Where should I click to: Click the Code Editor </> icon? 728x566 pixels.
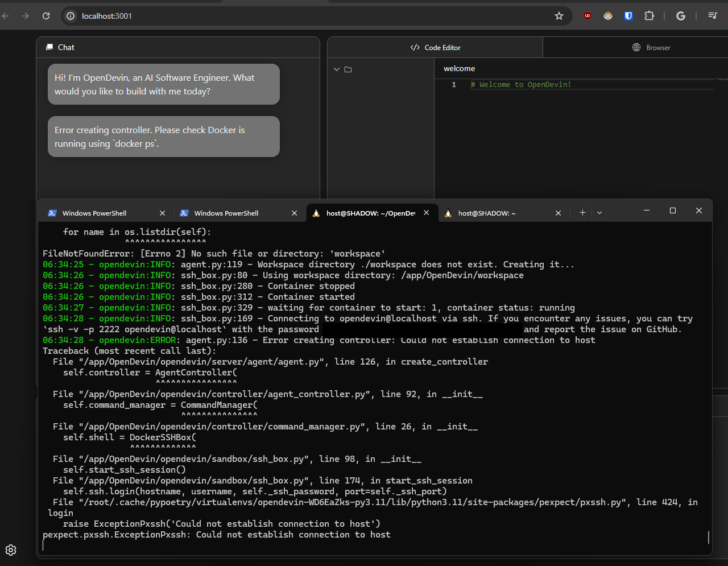[x=415, y=47]
